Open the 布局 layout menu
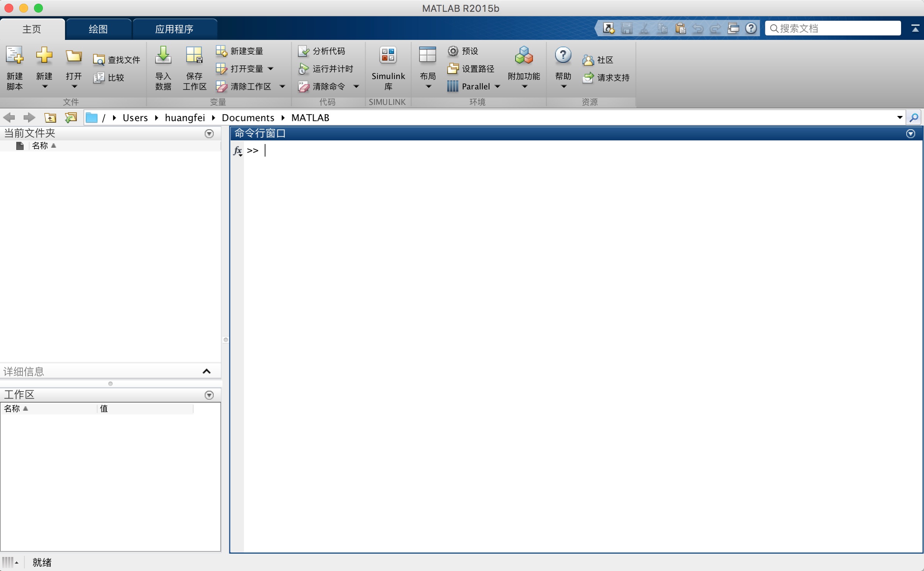The height and width of the screenshot is (571, 924). pos(428,68)
